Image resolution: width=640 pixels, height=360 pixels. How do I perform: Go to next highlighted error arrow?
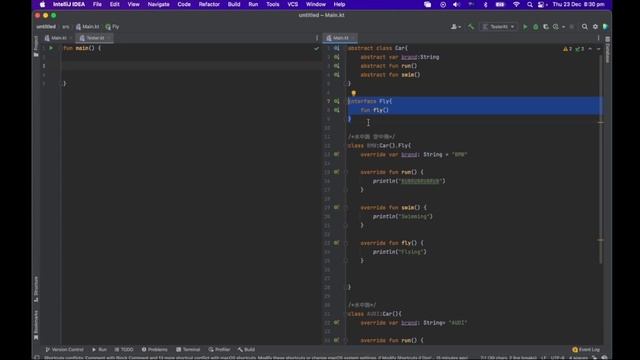[598, 49]
